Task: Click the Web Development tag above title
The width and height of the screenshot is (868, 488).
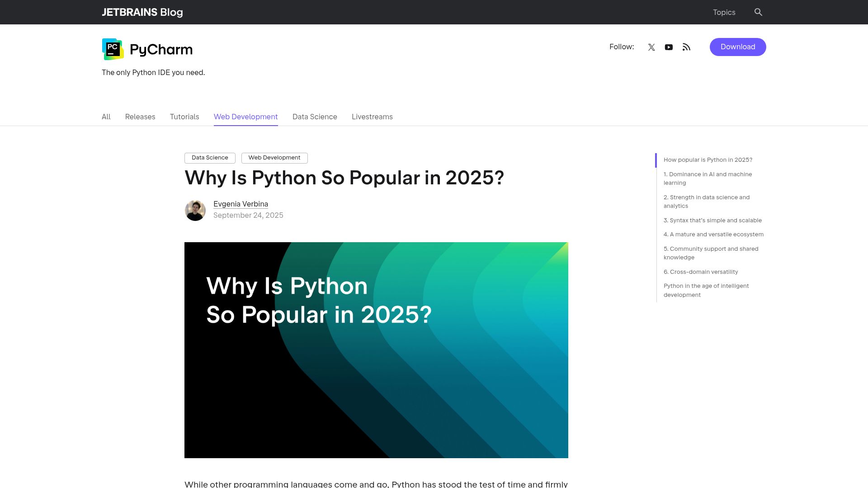Action: click(274, 158)
